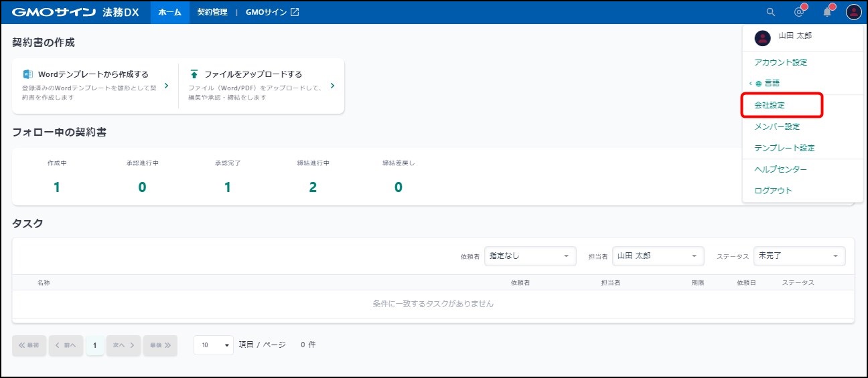The image size is (868, 378).
Task: Open the GMOサイン external link
Action: tap(272, 12)
